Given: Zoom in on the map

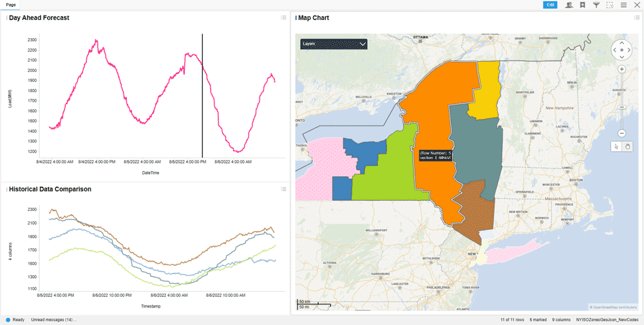Looking at the screenshot, I should pyautogui.click(x=622, y=70).
